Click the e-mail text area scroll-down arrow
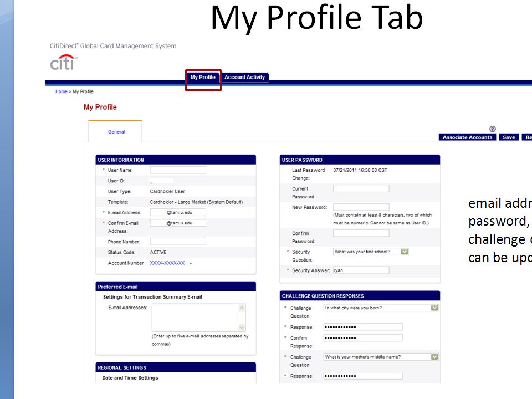 (242, 328)
